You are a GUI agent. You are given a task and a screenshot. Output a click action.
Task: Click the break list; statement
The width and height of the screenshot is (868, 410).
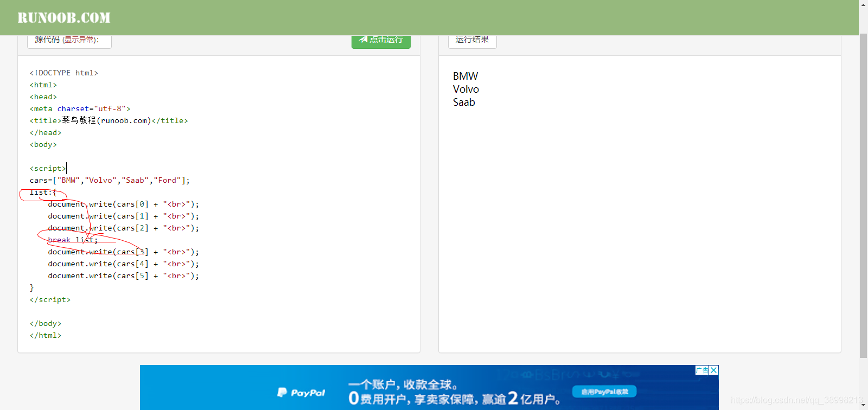point(73,240)
